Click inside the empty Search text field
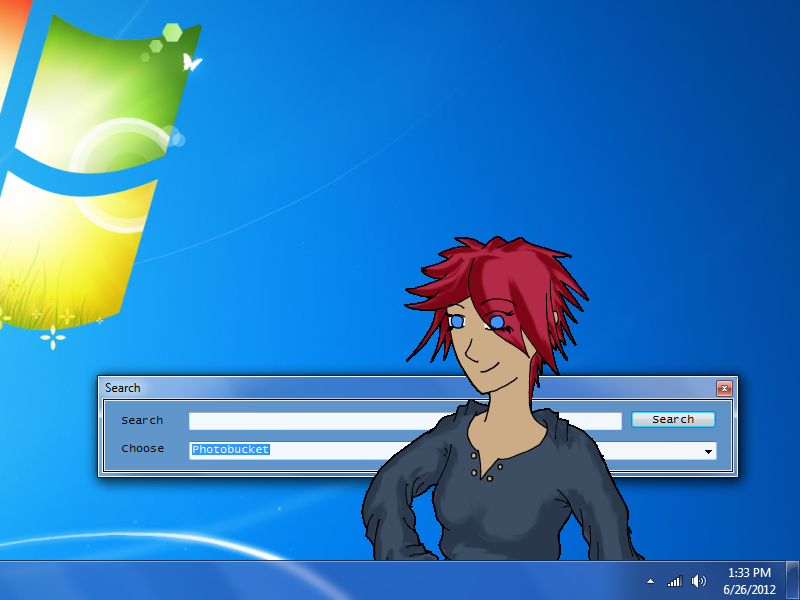Viewport: 800px width, 600px height. [x=400, y=420]
